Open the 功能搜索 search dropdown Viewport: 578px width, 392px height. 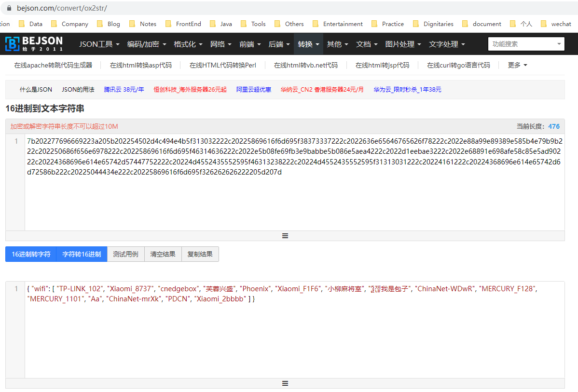(526, 44)
